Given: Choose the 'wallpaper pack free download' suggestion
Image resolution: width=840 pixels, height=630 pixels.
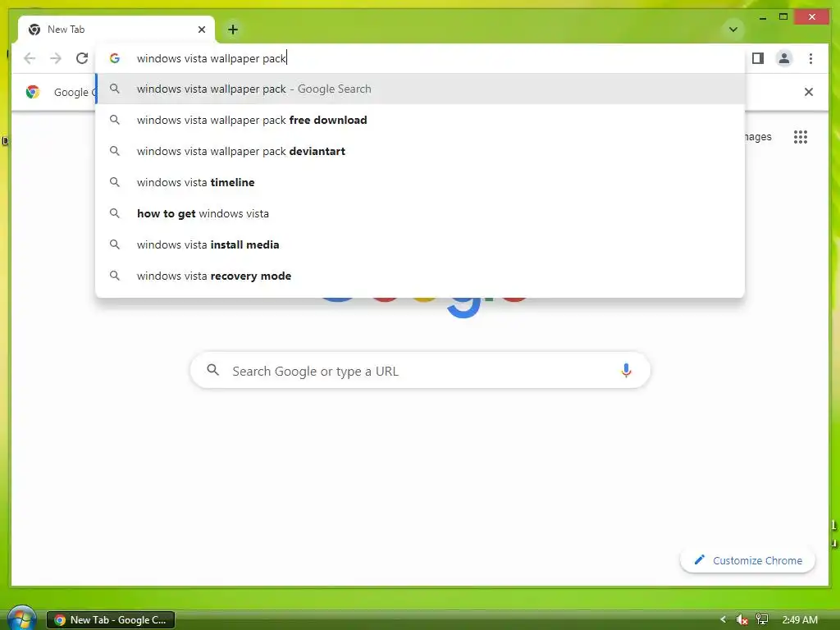Looking at the screenshot, I should click(420, 120).
